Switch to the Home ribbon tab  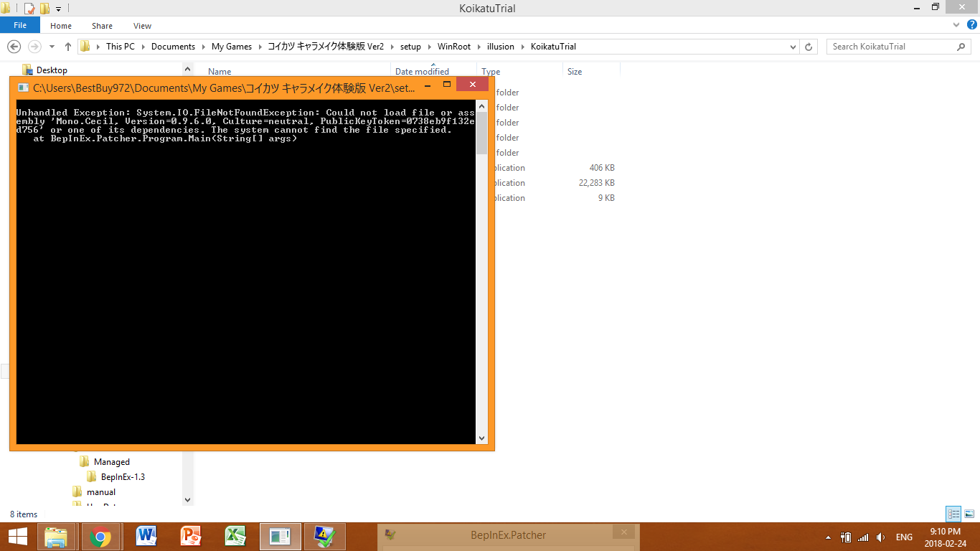[61, 26]
